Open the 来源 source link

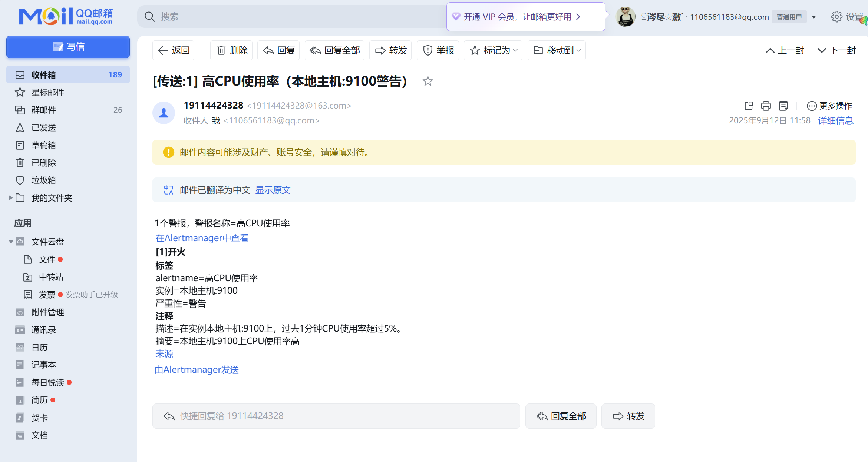coord(164,354)
